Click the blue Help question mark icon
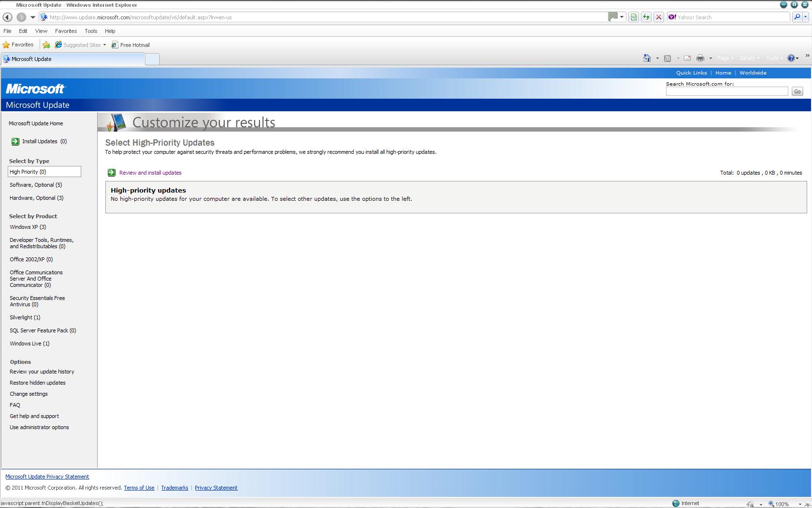Viewport: 812px width, 508px height. [791, 58]
